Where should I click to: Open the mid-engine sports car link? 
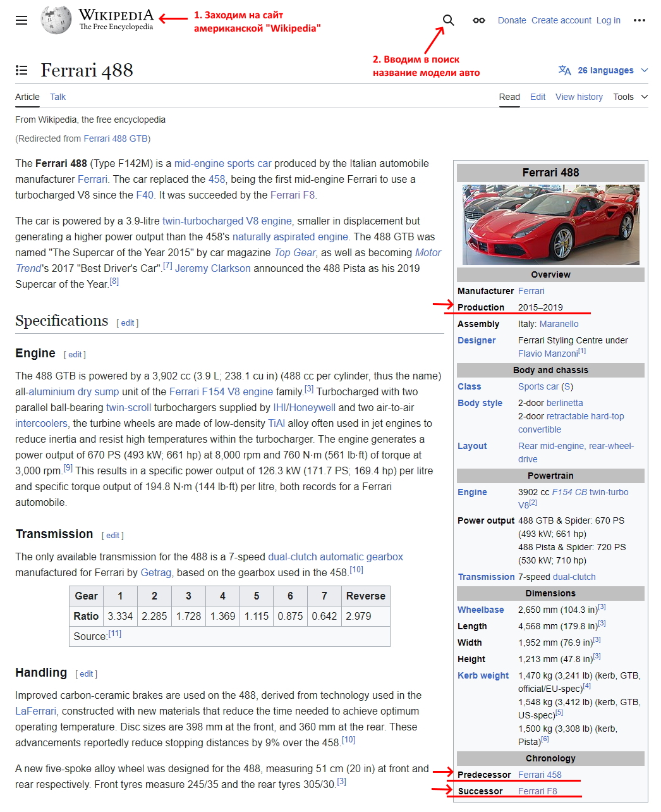tap(222, 163)
